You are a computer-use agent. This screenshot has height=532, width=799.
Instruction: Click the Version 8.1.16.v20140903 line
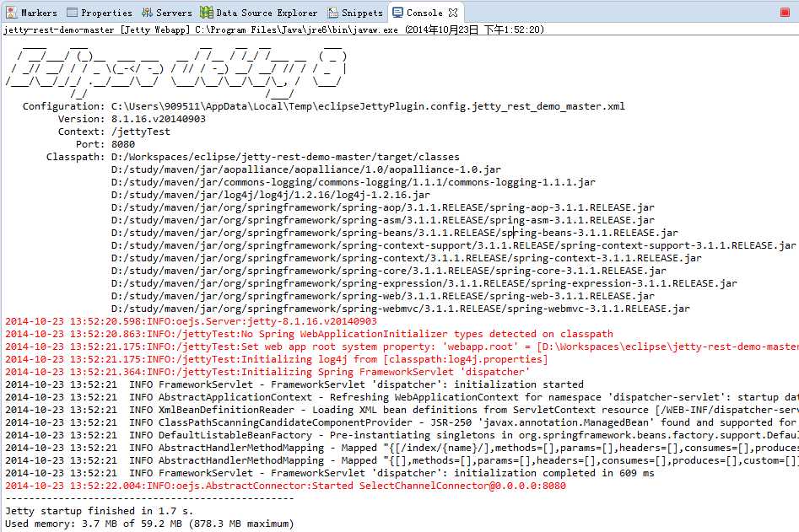click(132, 119)
